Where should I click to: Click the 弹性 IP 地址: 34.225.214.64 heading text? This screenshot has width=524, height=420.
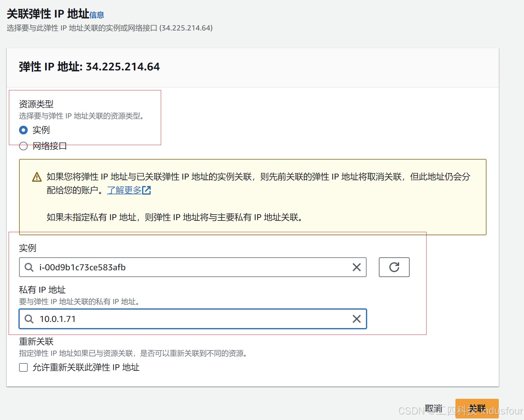pyautogui.click(x=89, y=67)
